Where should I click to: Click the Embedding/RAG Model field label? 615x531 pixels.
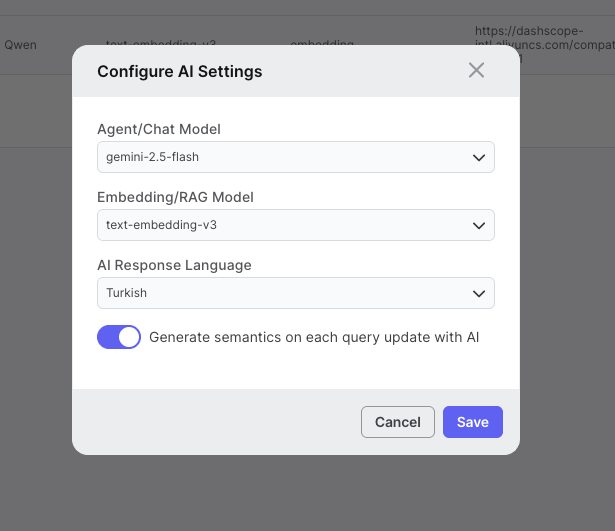[x=175, y=197]
